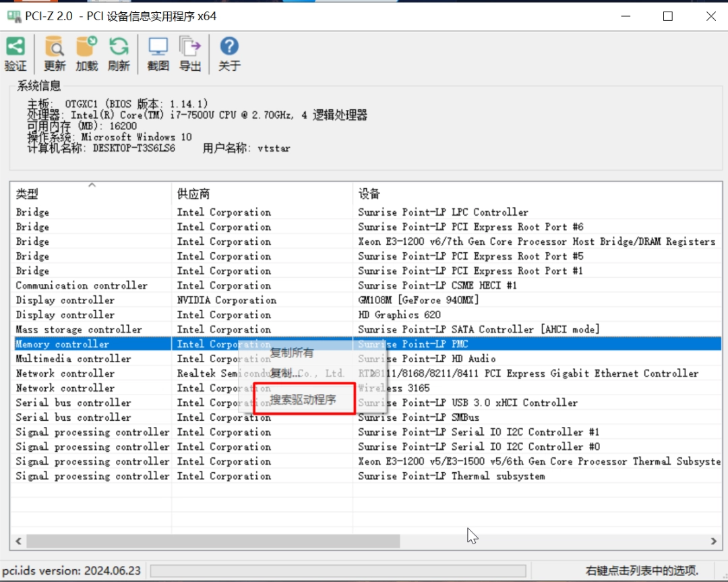The width and height of the screenshot is (728, 582).
Task: Choose 搜索驱动程序 in the context menu
Action: click(x=303, y=399)
